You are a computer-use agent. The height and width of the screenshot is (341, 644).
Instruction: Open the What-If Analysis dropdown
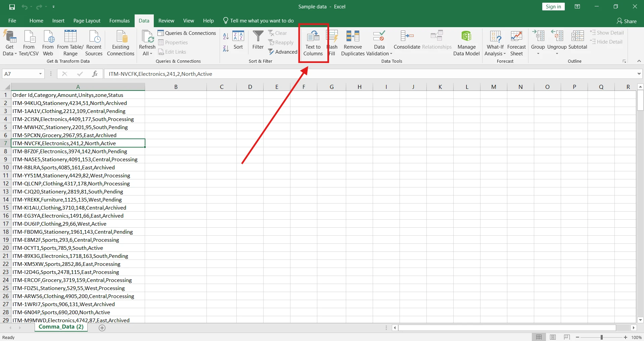(x=495, y=43)
